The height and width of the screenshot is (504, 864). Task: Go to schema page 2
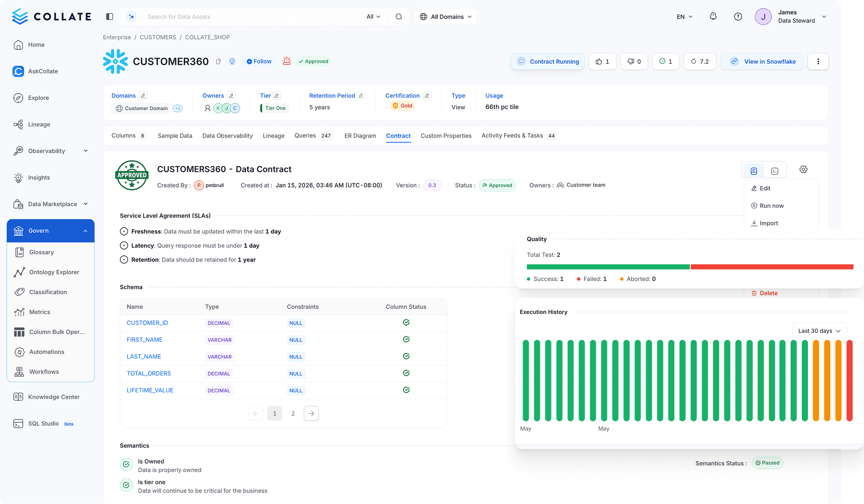click(293, 414)
